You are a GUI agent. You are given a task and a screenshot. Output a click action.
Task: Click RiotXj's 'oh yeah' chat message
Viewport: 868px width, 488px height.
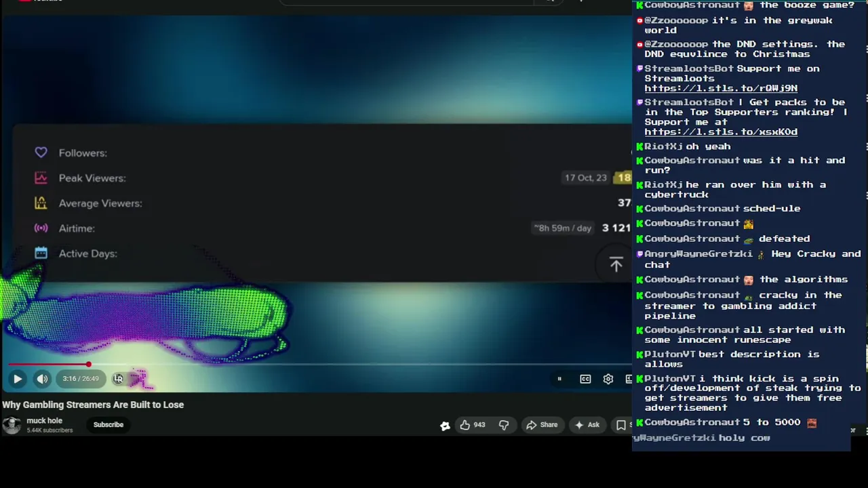pos(708,146)
